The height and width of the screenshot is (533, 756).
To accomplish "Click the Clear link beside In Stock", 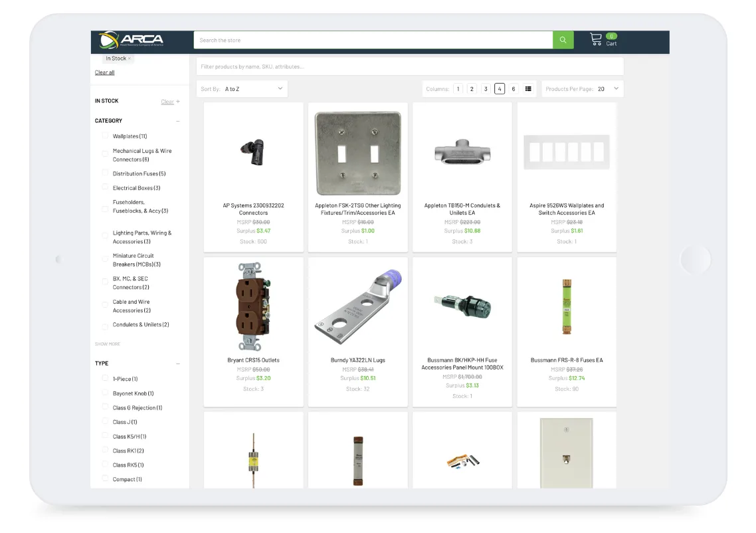I will coord(167,102).
